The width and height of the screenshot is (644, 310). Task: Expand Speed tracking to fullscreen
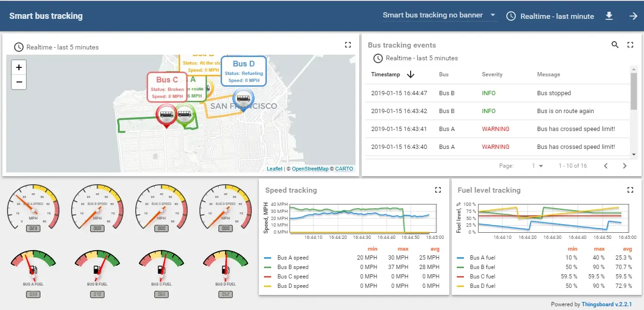[x=438, y=190]
